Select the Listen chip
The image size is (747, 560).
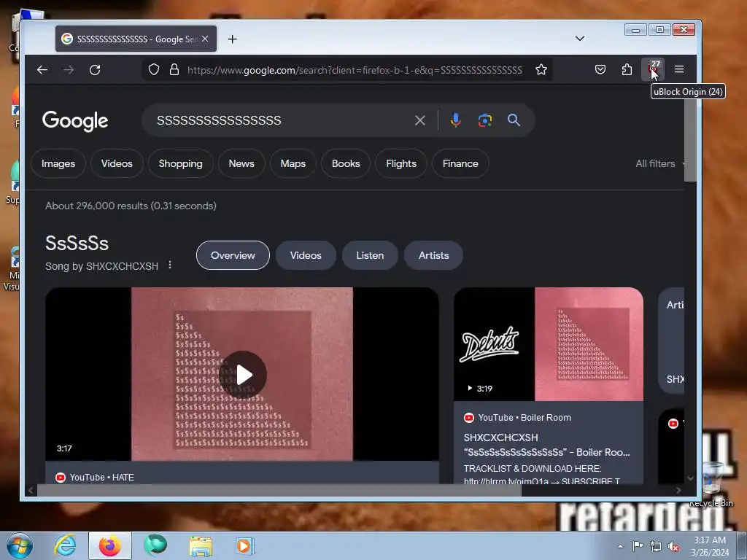tap(370, 255)
